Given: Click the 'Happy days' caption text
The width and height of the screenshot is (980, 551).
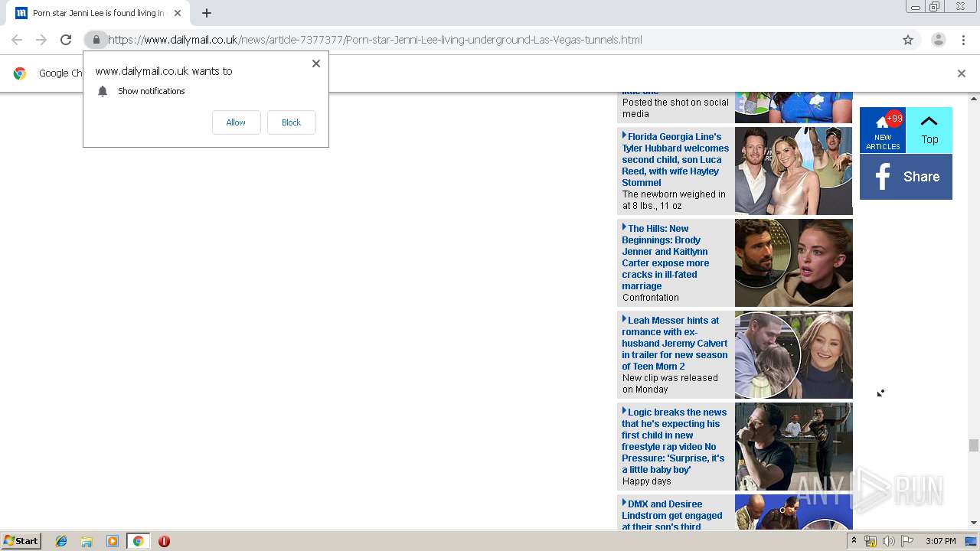Looking at the screenshot, I should click(x=646, y=481).
